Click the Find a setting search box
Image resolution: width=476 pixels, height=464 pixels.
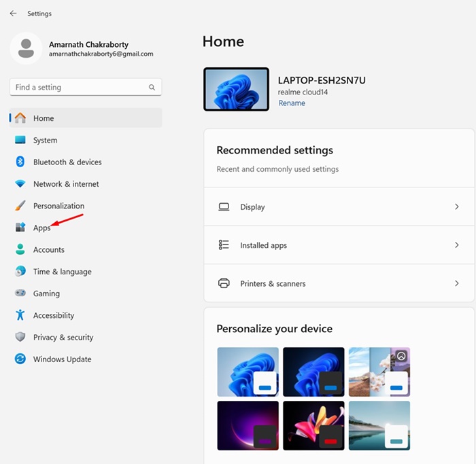click(x=78, y=88)
